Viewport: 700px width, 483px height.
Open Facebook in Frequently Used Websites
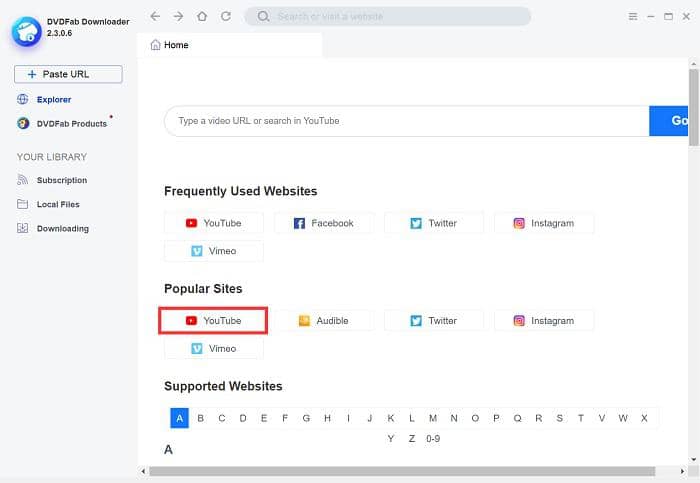(323, 223)
